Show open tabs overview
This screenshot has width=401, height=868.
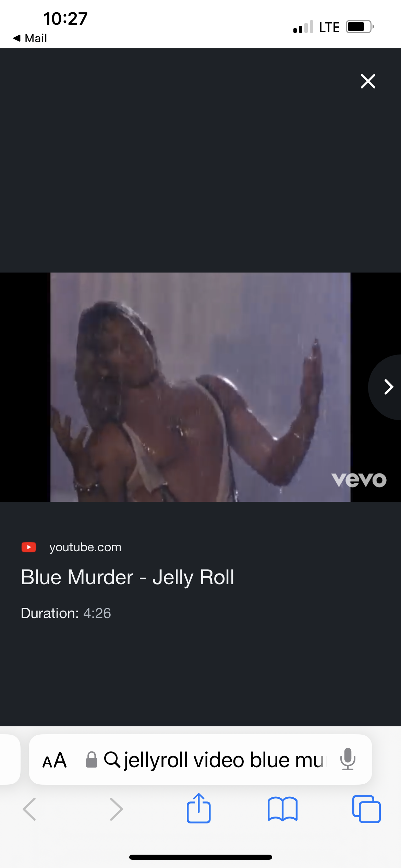click(366, 809)
